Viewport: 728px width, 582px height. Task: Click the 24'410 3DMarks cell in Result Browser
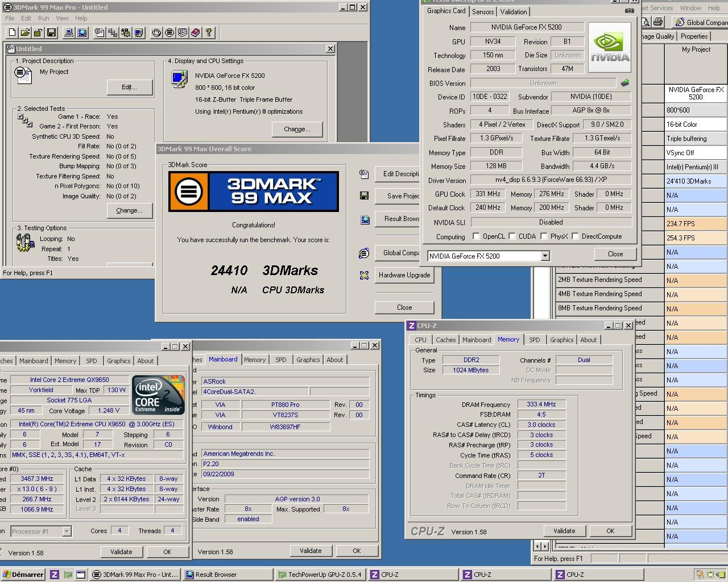696,181
